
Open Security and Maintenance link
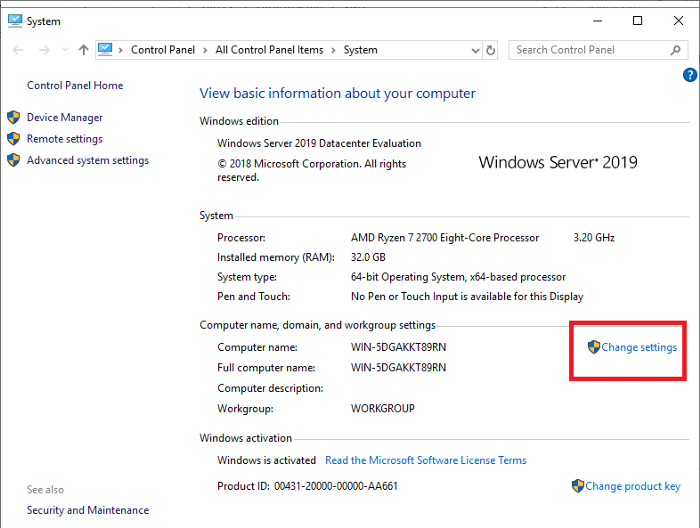[x=88, y=510]
